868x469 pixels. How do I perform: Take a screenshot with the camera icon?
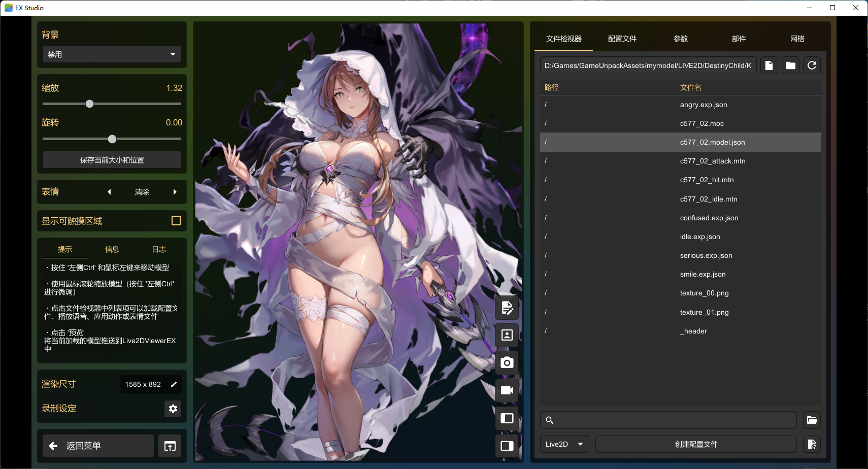click(x=507, y=363)
